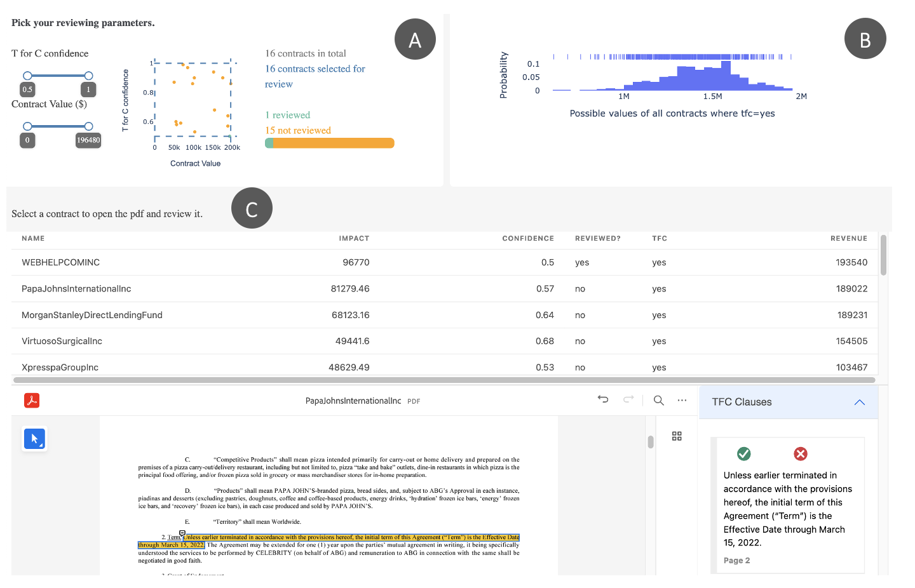Click the right Contract Value slider handle
915x588 pixels.
coord(88,126)
